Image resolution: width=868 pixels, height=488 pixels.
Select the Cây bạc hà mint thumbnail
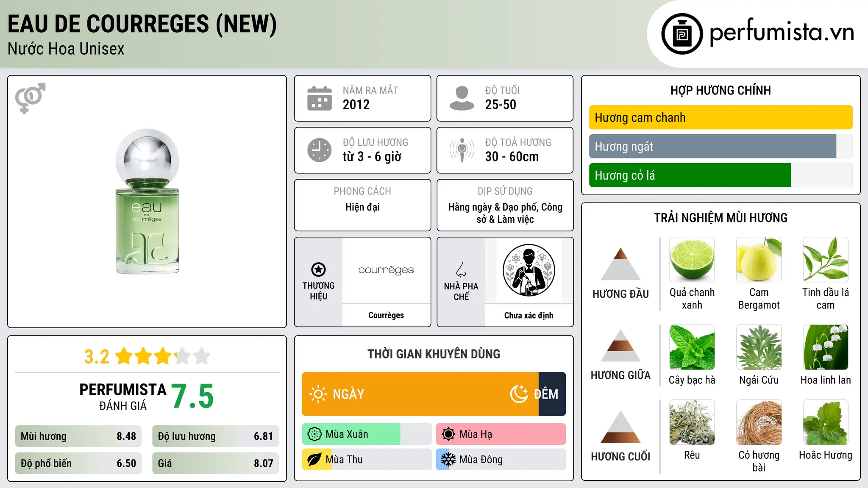692,347
